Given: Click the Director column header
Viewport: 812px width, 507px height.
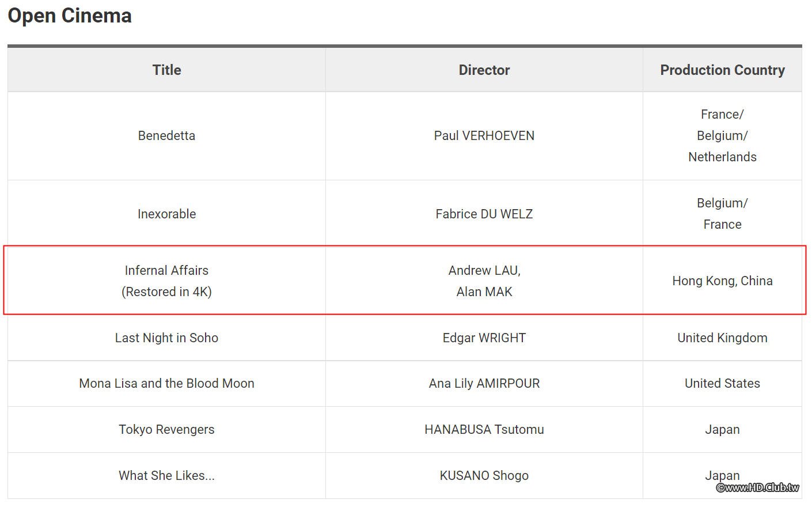Looking at the screenshot, I should coord(484,70).
